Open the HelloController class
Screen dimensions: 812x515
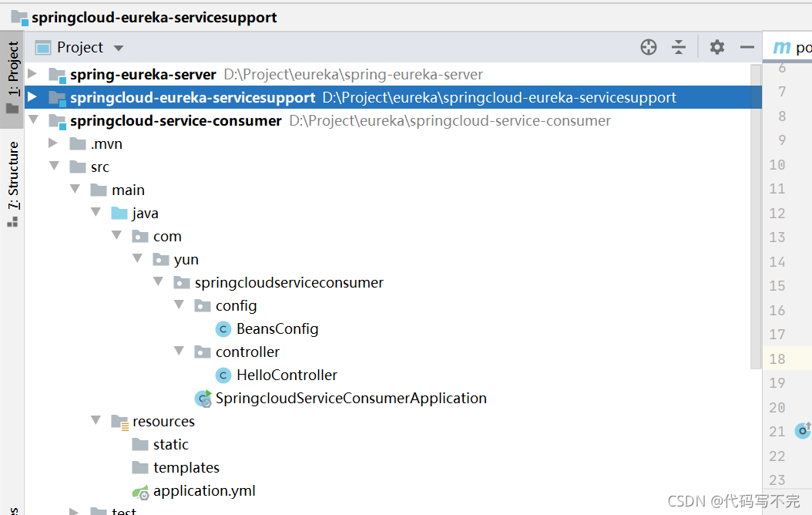pos(287,375)
